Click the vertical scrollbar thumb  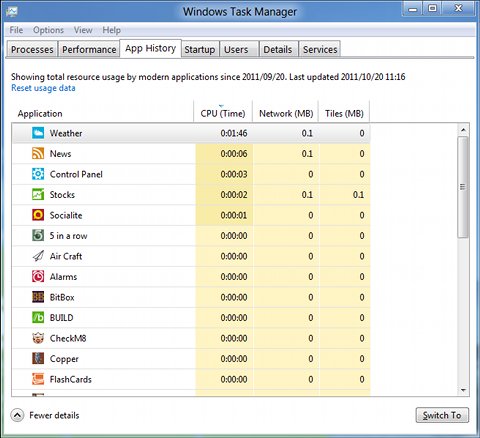coord(463,187)
